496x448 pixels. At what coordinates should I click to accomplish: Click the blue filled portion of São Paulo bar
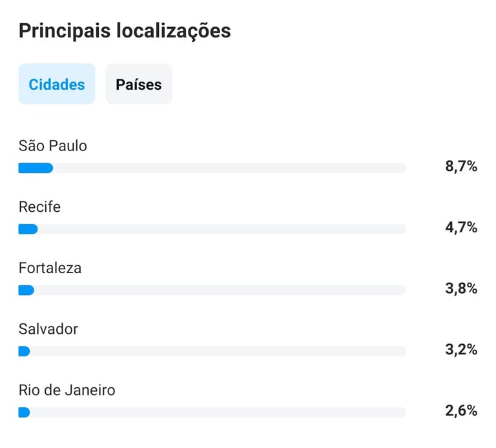[x=36, y=168]
